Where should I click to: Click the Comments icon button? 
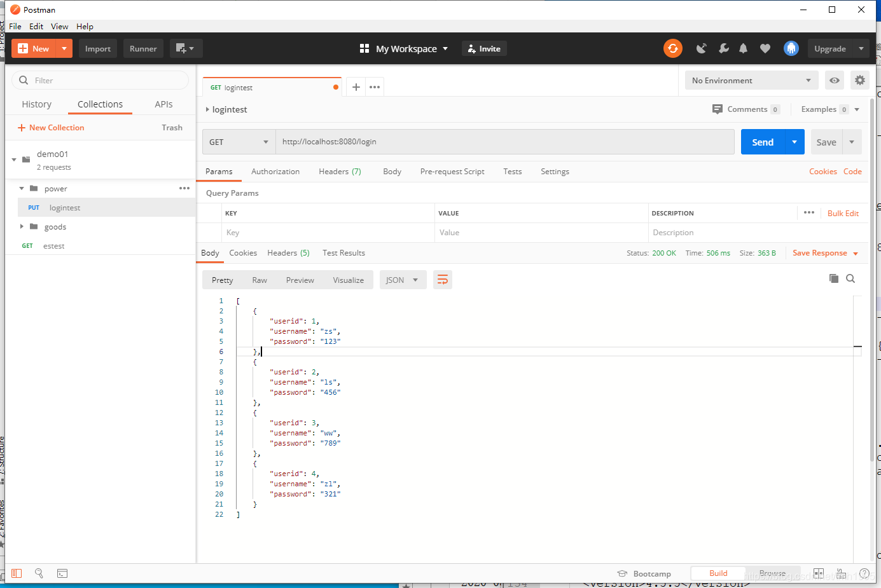[718, 109]
